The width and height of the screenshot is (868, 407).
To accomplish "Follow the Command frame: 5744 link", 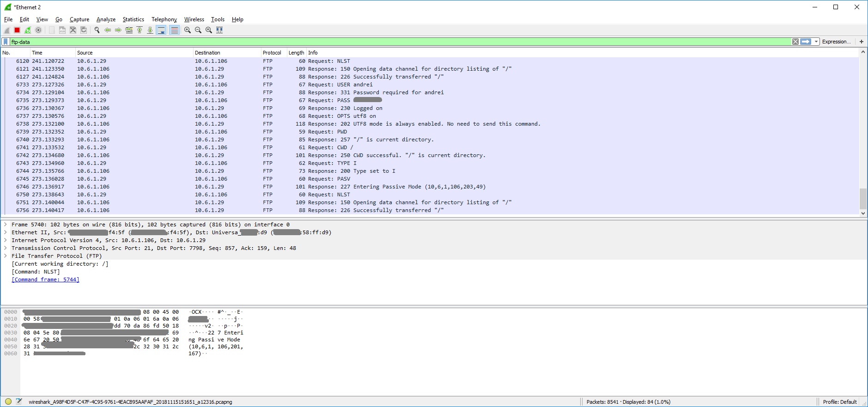I will point(45,279).
